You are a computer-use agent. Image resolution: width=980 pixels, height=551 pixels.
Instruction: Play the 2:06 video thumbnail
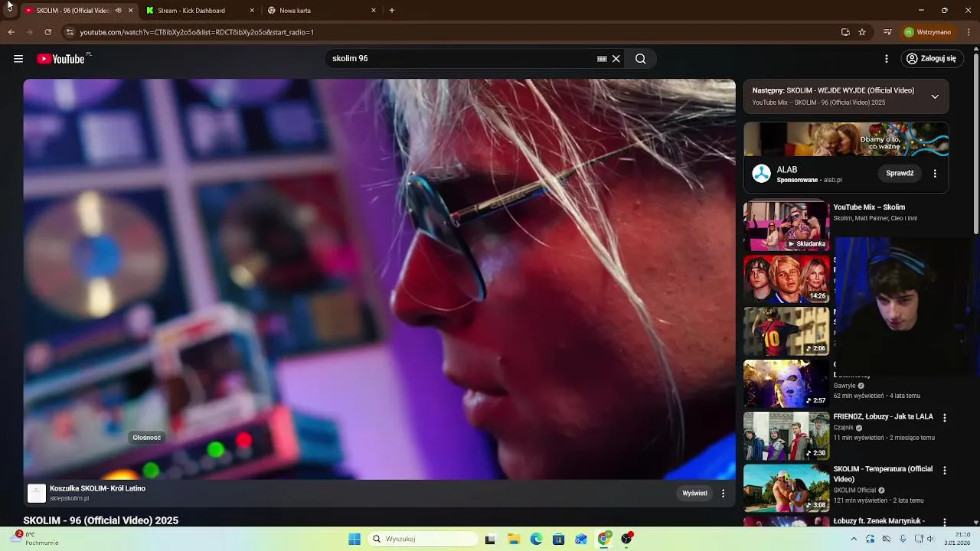click(786, 331)
